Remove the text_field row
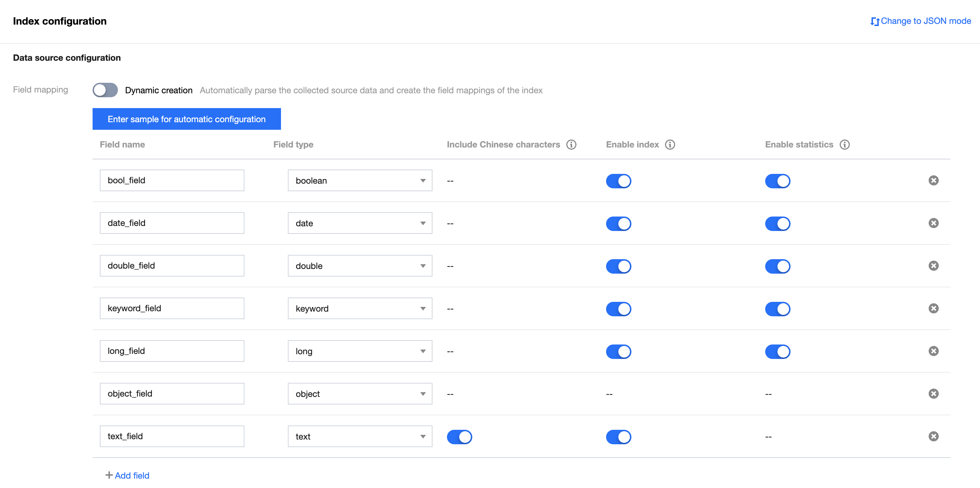The height and width of the screenshot is (488, 980). [x=933, y=436]
